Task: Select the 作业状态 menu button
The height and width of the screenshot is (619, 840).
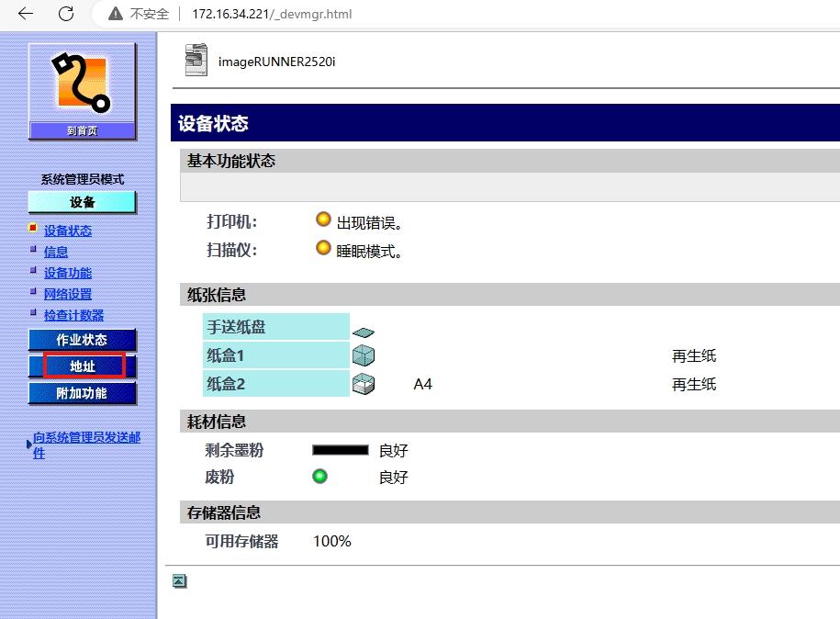Action: (x=82, y=340)
